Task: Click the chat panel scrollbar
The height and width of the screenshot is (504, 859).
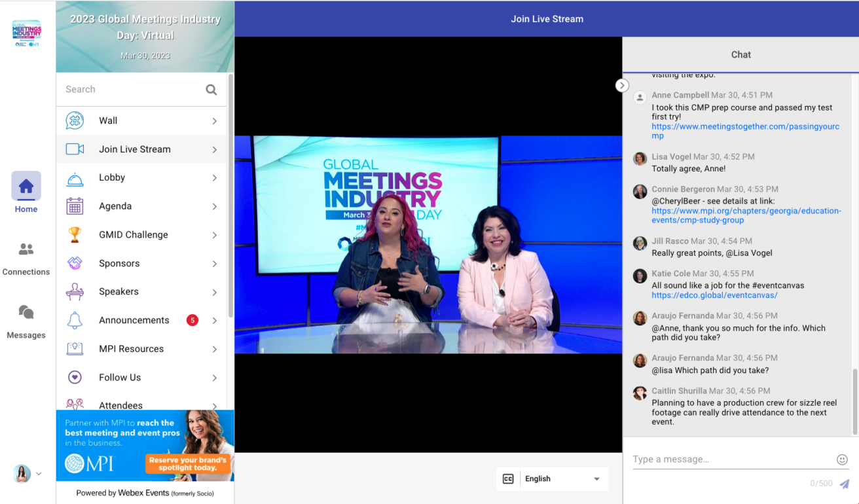Action: 854,401
